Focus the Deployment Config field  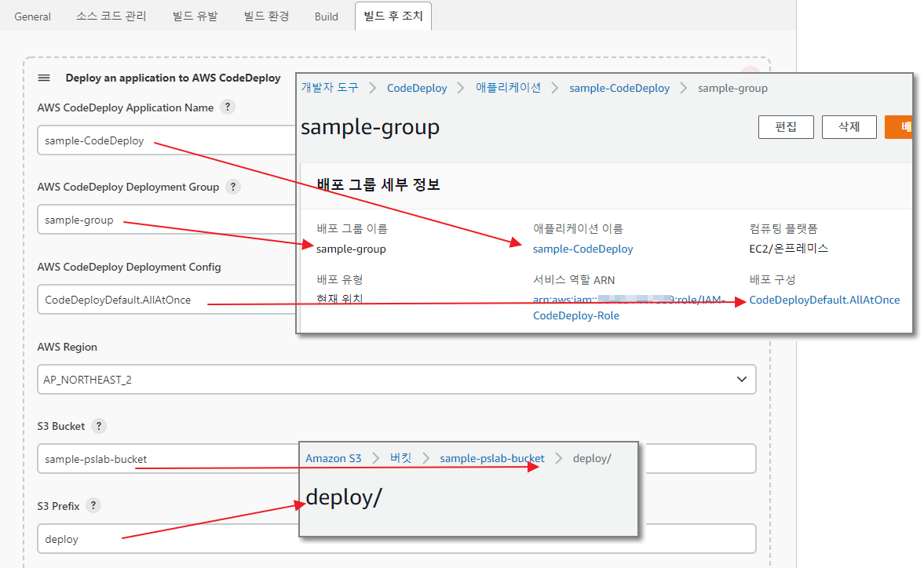coord(166,300)
